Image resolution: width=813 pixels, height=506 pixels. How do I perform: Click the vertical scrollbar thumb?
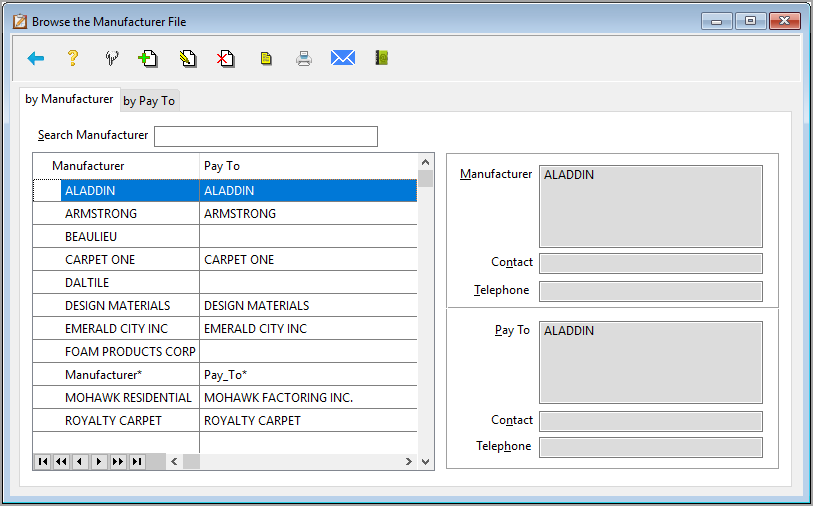point(426,178)
